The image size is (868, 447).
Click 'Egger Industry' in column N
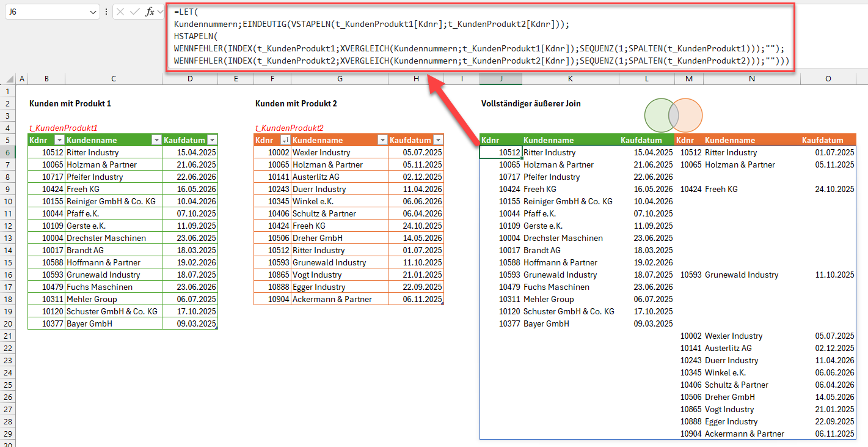[x=731, y=421]
